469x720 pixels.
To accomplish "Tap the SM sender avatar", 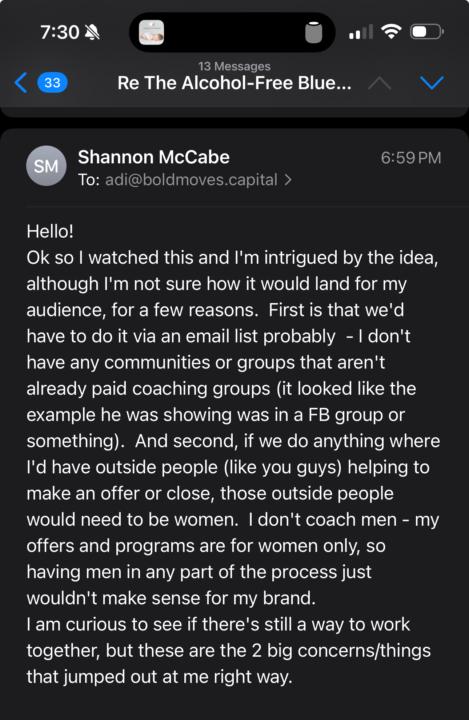I will click(x=46, y=166).
